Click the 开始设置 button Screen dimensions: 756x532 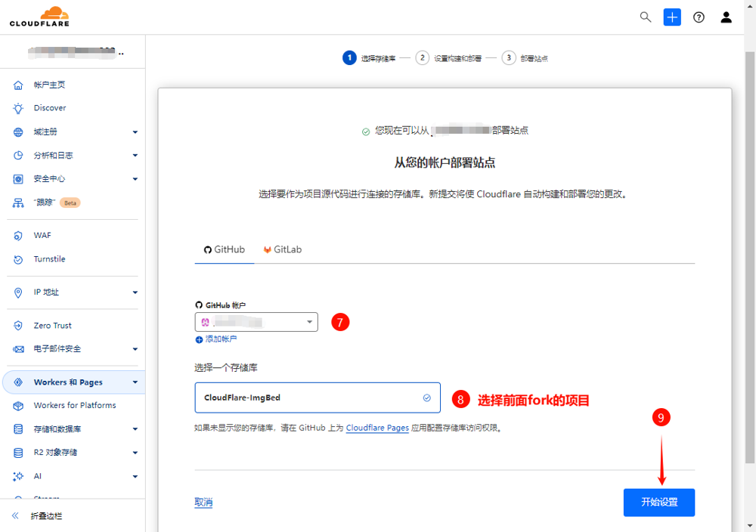pyautogui.click(x=658, y=503)
